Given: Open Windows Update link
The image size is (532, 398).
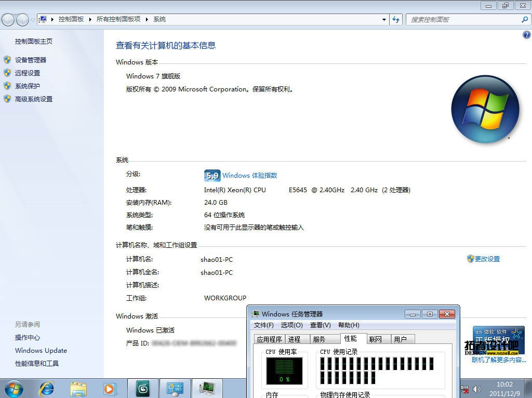Looking at the screenshot, I should pos(41,351).
